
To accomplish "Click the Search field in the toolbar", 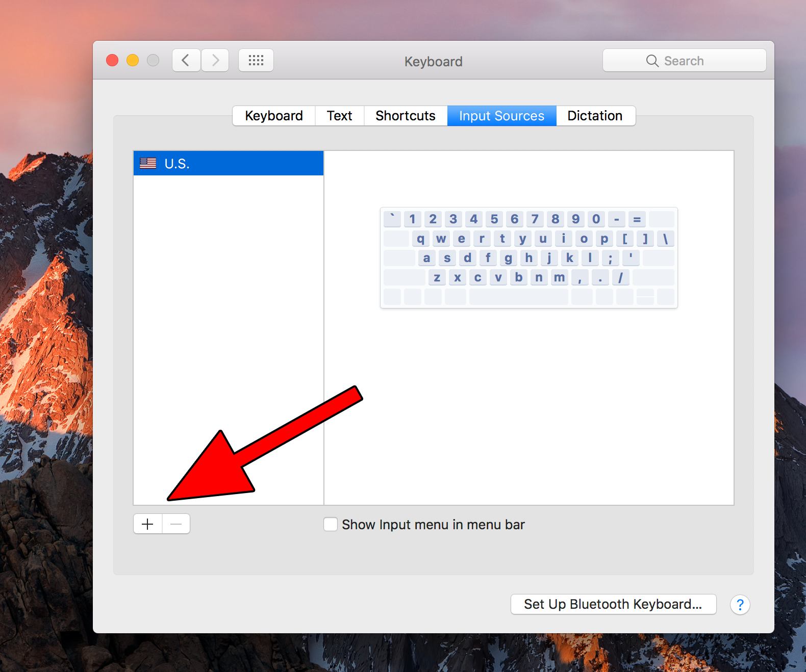I will point(684,61).
